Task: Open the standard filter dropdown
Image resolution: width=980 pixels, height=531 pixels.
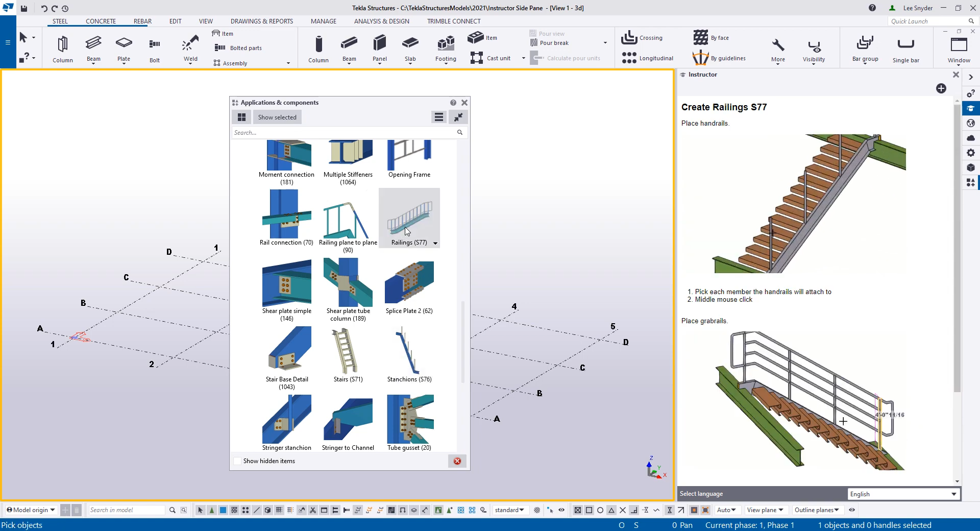Action: pyautogui.click(x=509, y=510)
